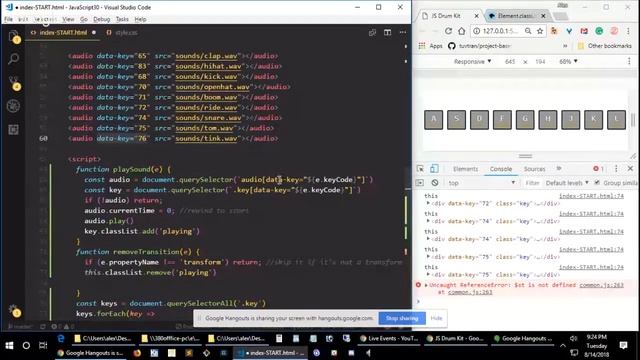Viewport: 640px width, 360px height.
Task: Close the DevTools panel
Action: point(630,169)
